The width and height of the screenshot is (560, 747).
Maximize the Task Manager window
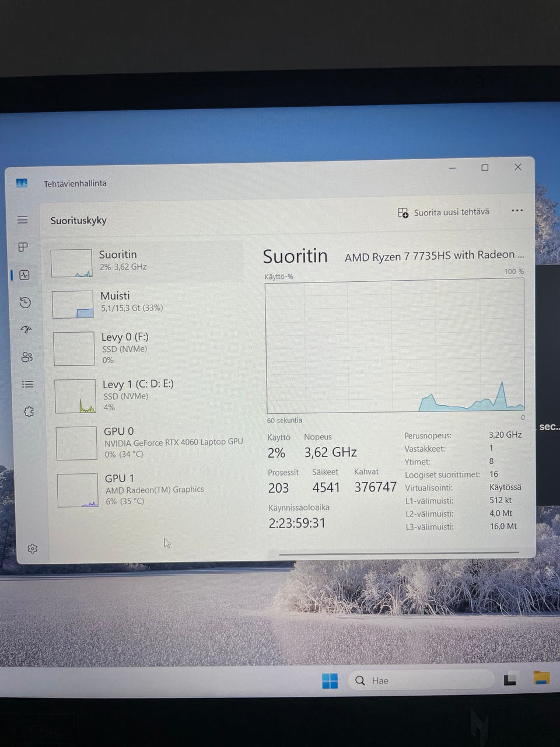(485, 167)
